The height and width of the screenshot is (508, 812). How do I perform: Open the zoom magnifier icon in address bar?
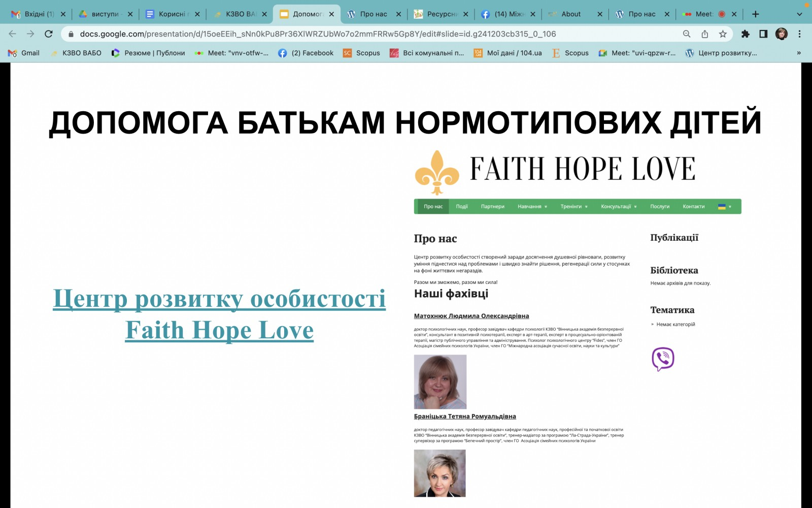pos(687,34)
